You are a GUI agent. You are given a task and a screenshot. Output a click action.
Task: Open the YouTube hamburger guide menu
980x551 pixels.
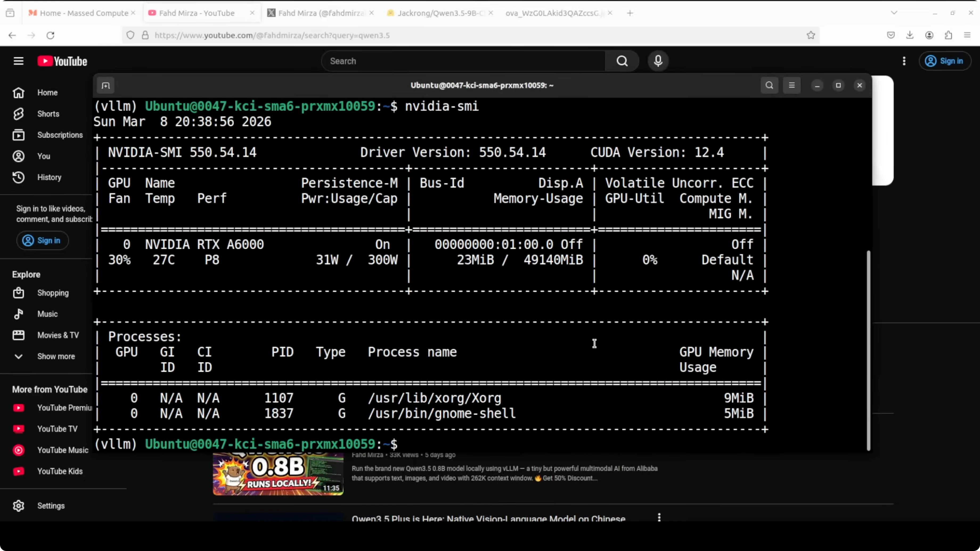18,61
